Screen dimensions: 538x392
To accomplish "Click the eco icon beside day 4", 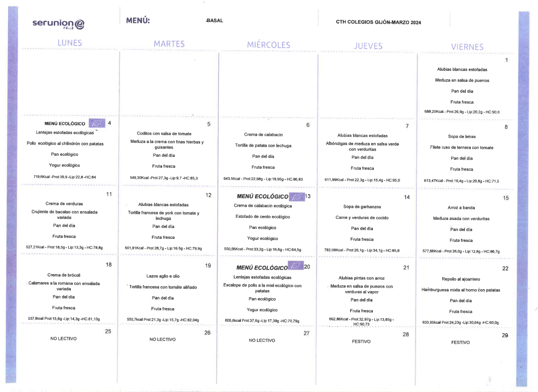I will tap(97, 123).
